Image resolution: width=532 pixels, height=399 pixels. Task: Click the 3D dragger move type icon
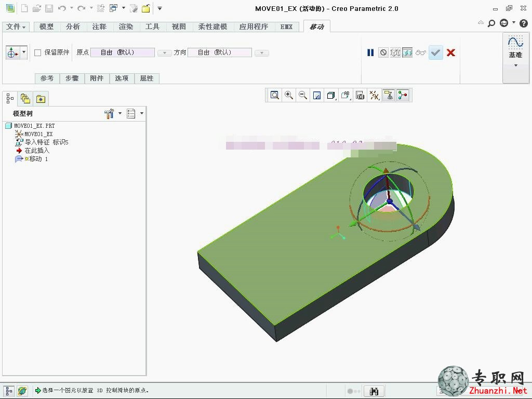coord(13,52)
